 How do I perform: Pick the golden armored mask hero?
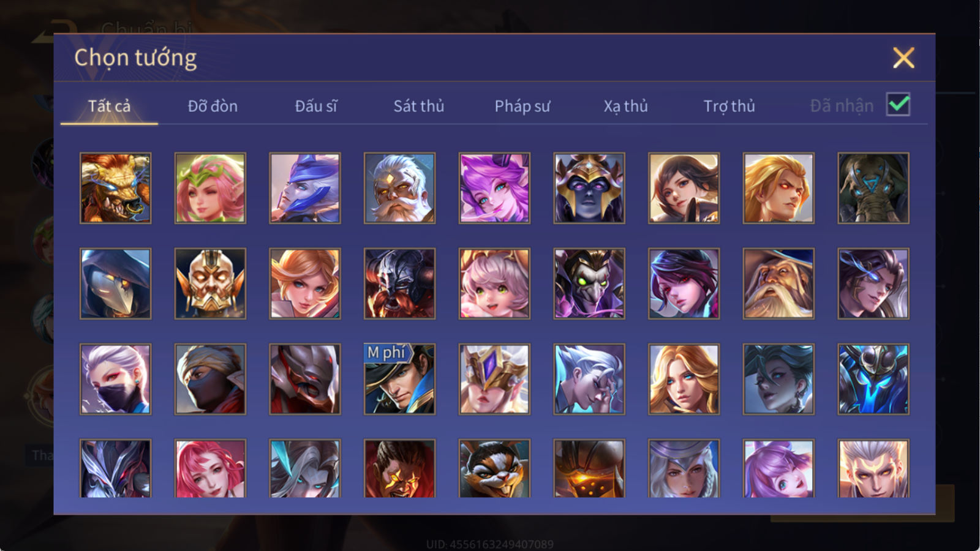click(x=210, y=283)
